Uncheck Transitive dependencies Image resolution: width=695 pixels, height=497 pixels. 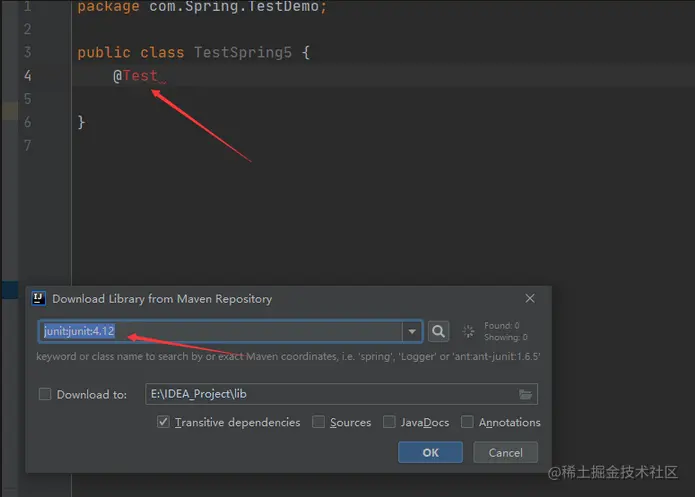[x=163, y=422]
